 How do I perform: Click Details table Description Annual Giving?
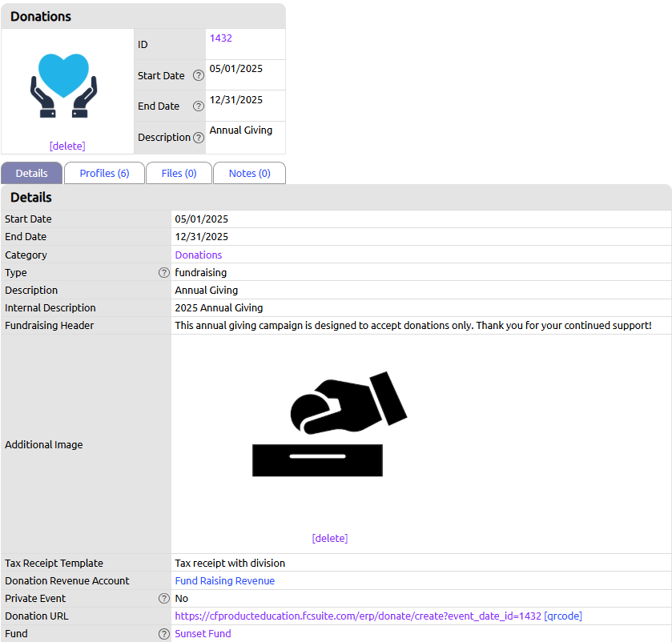(x=206, y=291)
